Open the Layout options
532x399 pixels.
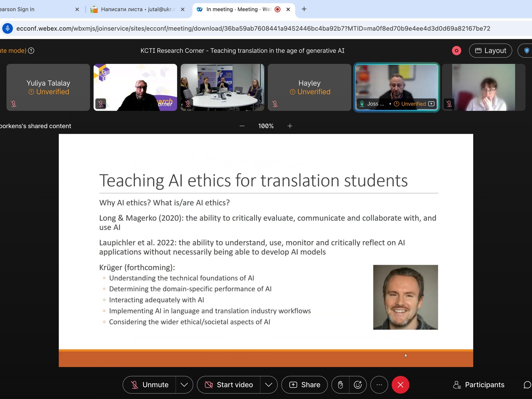click(490, 51)
